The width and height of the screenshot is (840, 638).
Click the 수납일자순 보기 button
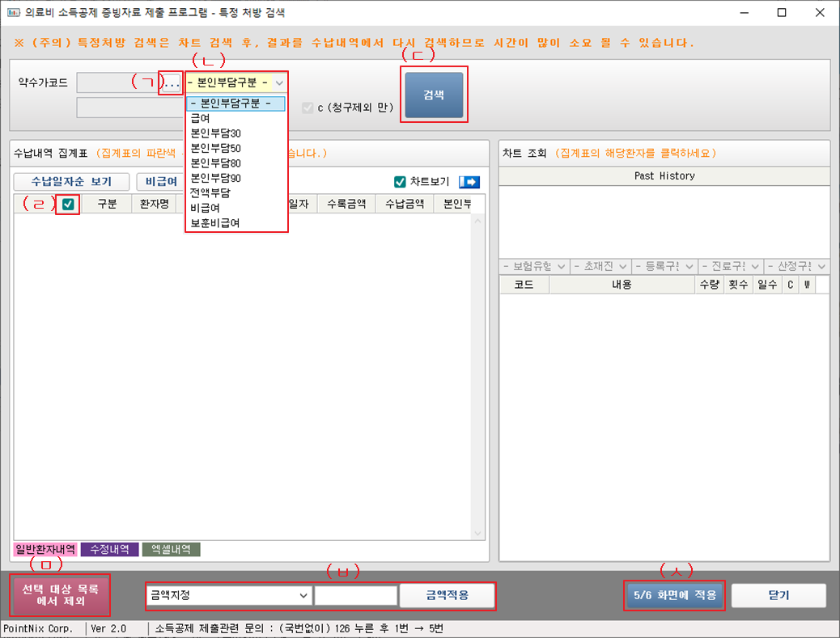71,182
